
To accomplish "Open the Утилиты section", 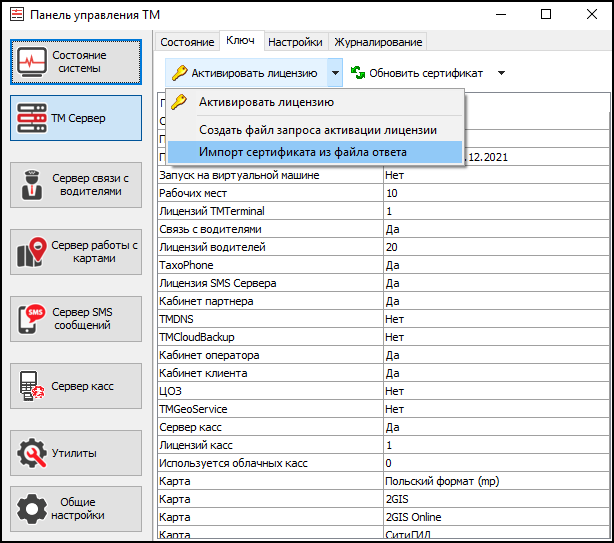I will point(76,453).
